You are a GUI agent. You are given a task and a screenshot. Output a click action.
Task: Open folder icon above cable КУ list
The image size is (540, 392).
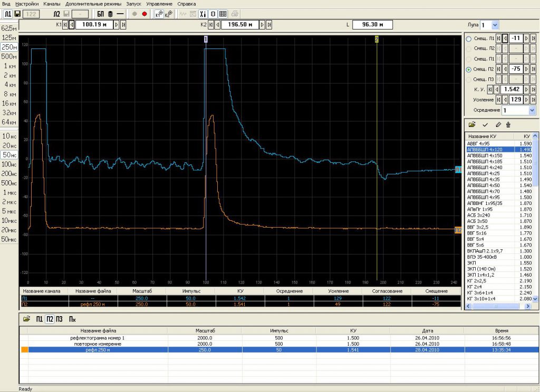472,125
